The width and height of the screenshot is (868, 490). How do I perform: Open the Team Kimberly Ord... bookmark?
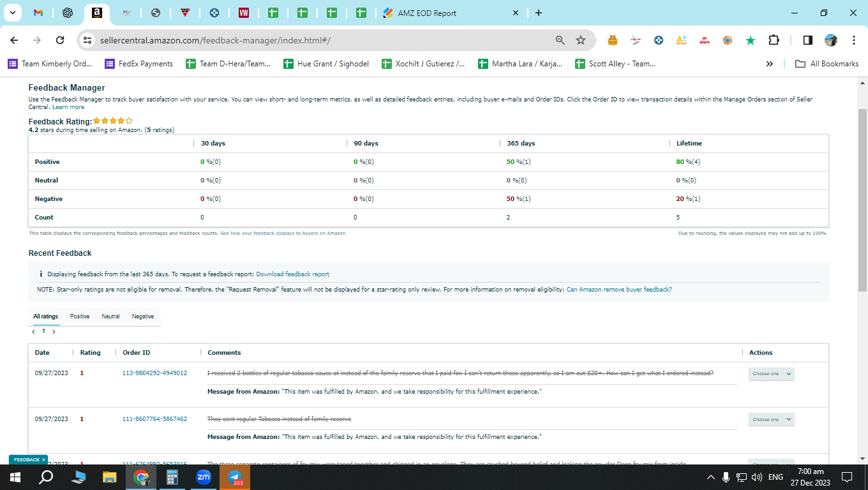[50, 64]
